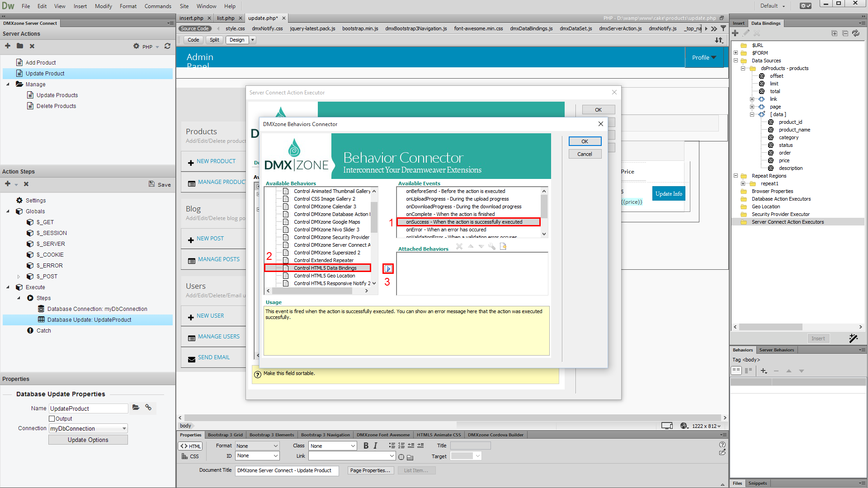
Task: Click the blue add-behavior arrow button
Action: (388, 269)
